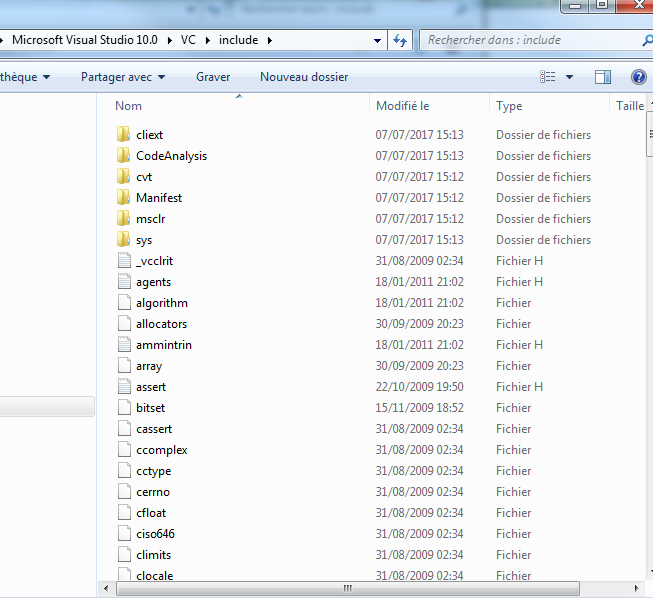Click Fichier H type of ammintrin
653x598 pixels.
519,345
